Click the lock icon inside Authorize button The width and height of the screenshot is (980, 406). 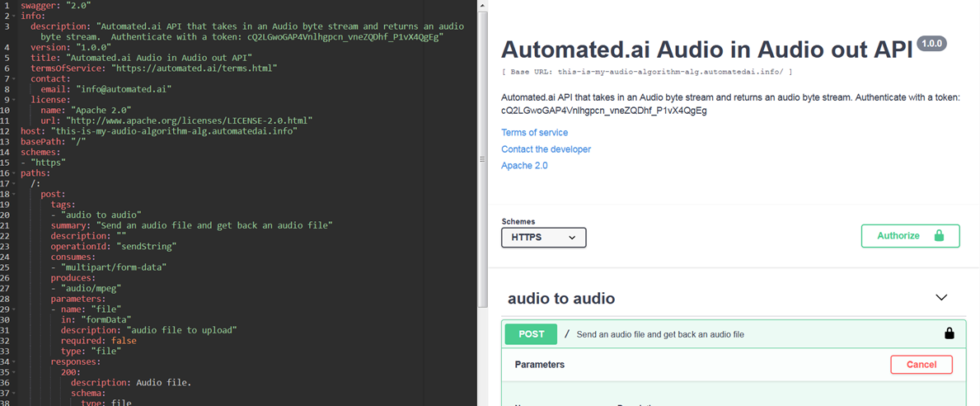[938, 236]
